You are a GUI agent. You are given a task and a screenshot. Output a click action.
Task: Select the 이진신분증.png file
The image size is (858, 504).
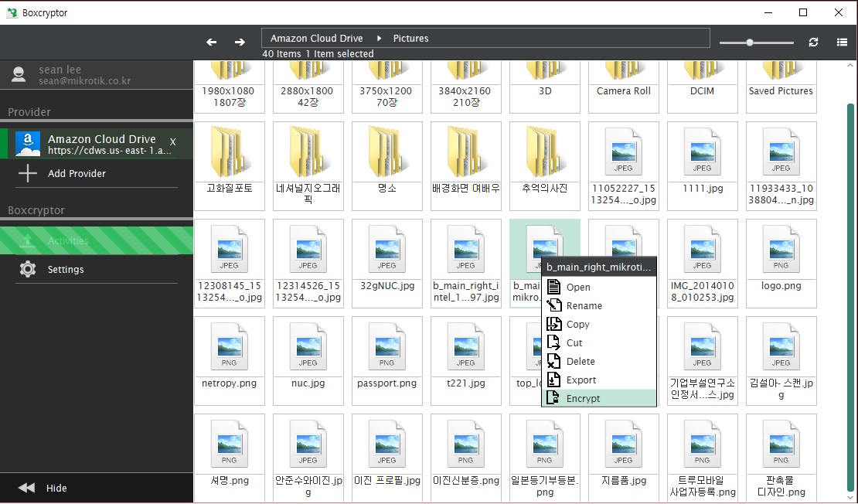pyautogui.click(x=465, y=458)
